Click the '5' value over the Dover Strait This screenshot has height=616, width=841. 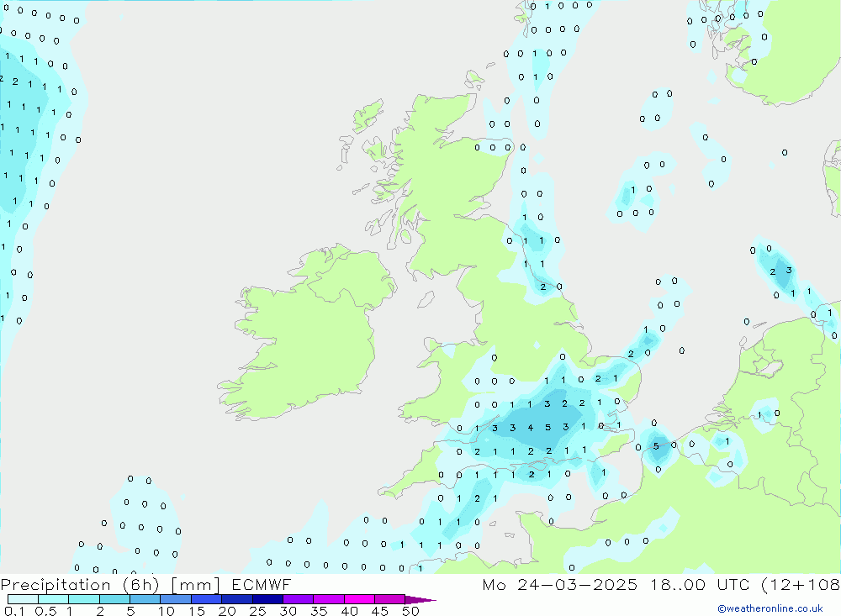656,446
